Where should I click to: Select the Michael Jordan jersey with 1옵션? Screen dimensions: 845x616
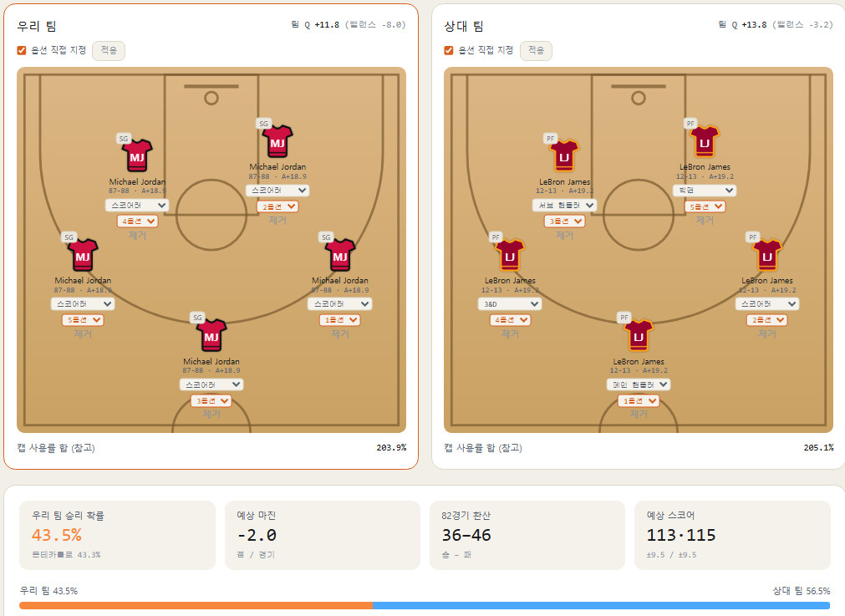(340, 256)
